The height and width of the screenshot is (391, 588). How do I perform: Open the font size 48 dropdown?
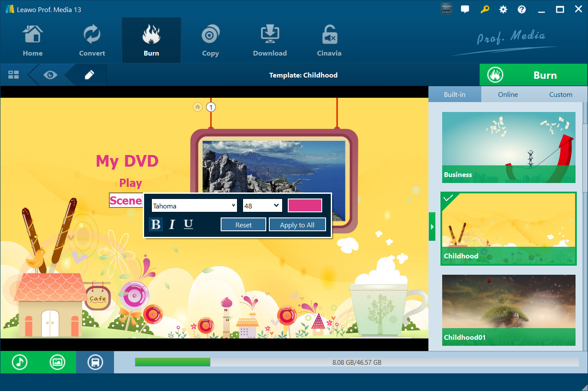[262, 205]
